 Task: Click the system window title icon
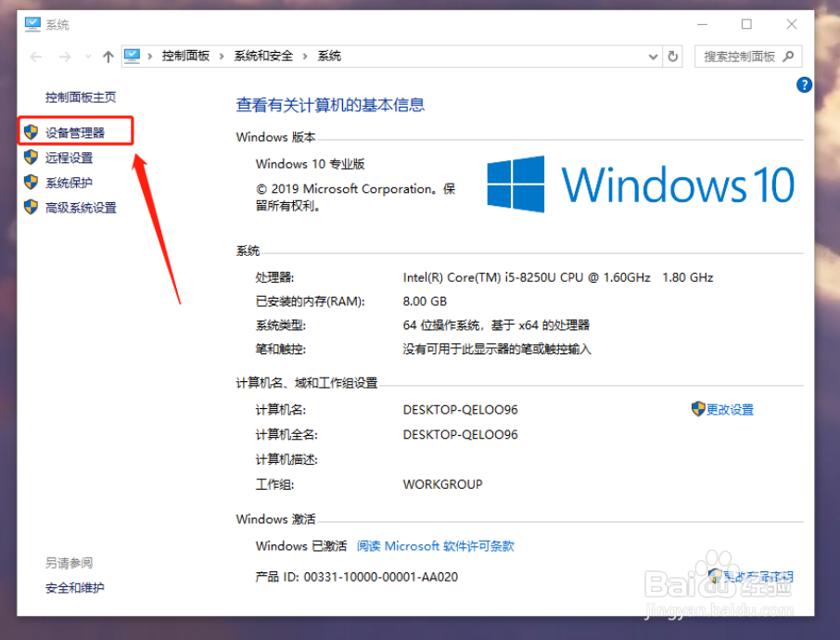(32, 24)
